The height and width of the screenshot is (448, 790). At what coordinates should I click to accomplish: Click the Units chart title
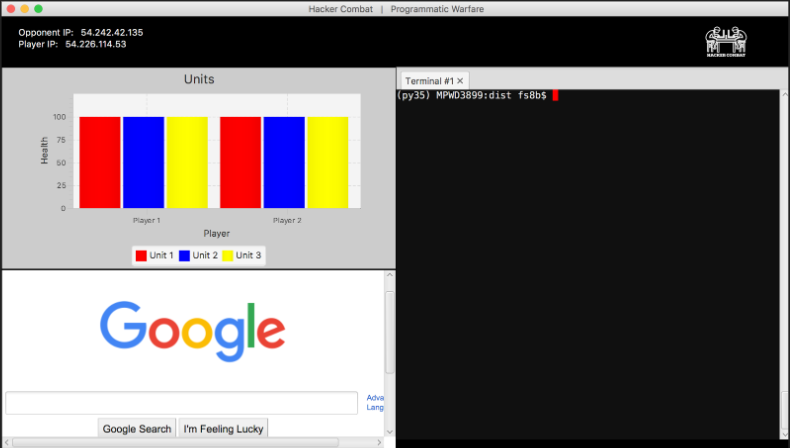199,79
